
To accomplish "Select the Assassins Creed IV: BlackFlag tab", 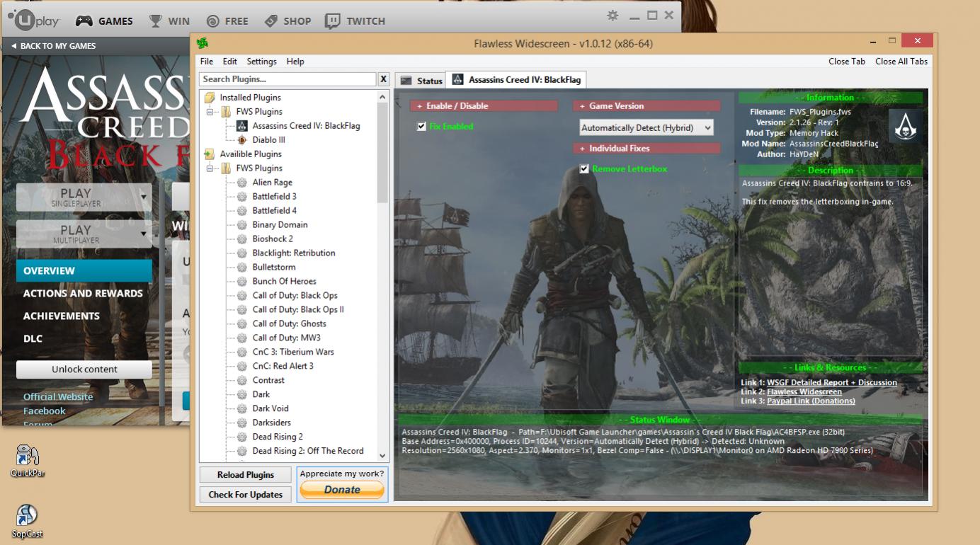I will click(516, 79).
